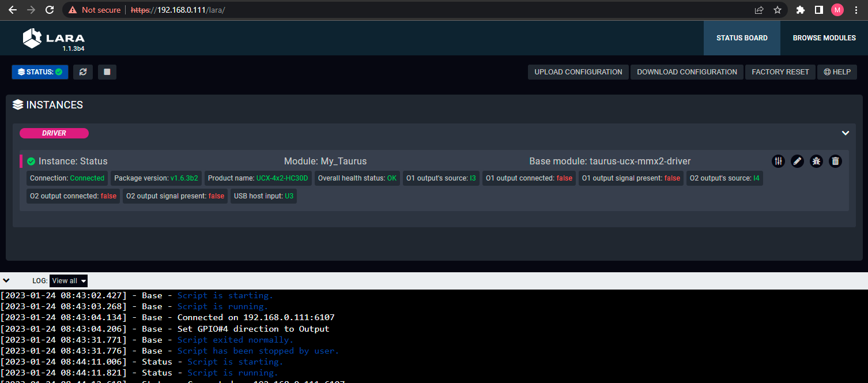Open the instance settings sliders icon
Viewport: 868px width, 383px height.
click(x=778, y=162)
